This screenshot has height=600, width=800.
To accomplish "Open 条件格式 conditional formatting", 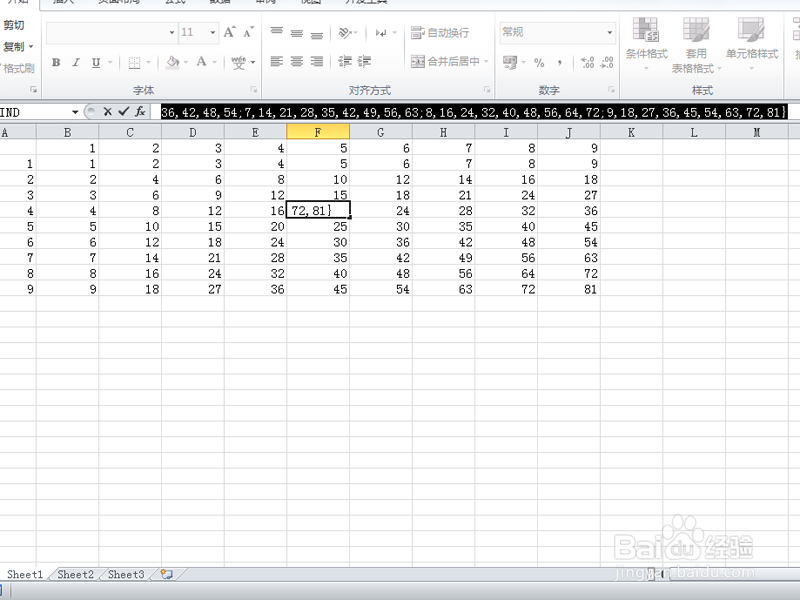I will pyautogui.click(x=646, y=44).
